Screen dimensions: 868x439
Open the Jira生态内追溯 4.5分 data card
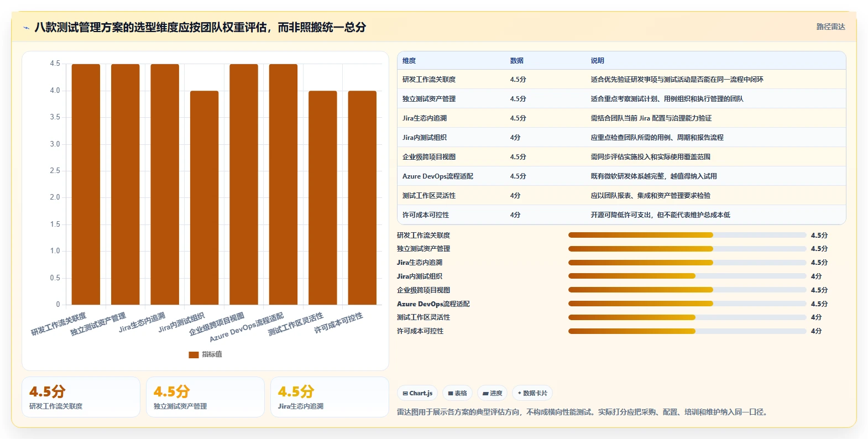coord(330,397)
